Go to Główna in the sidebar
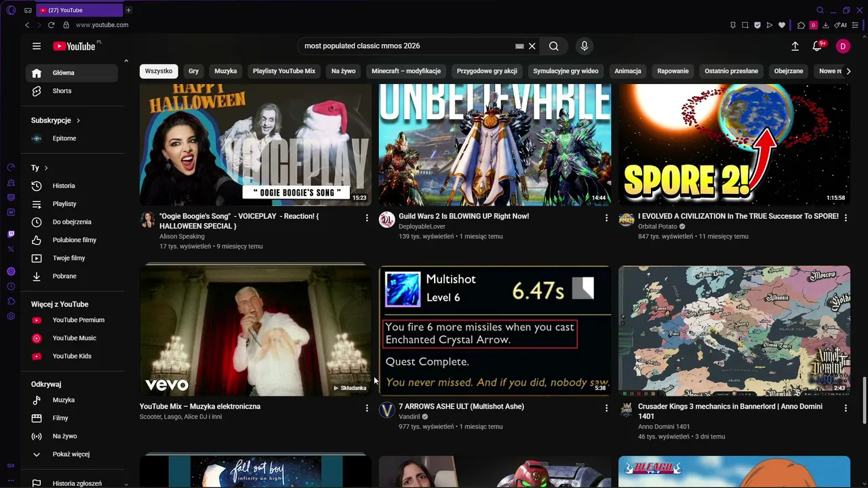 pos(72,73)
